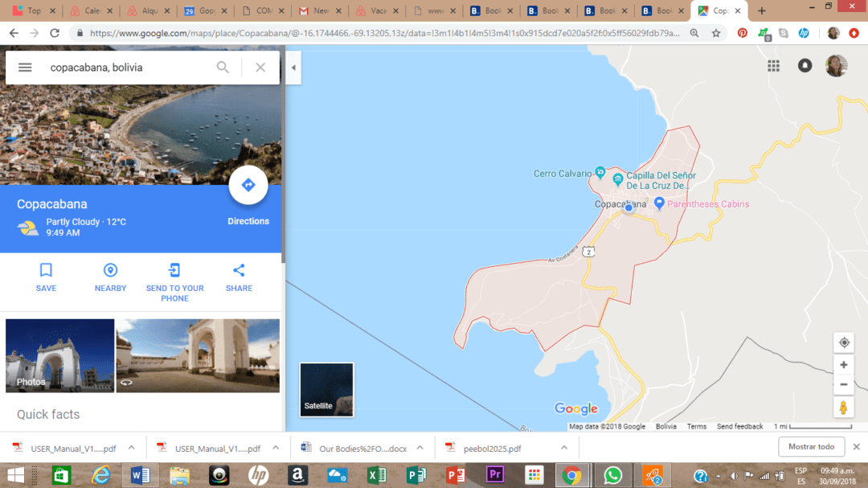Open peebol2025.pdf download
Image resolution: width=868 pixels, height=488 pixels.
[x=492, y=448]
